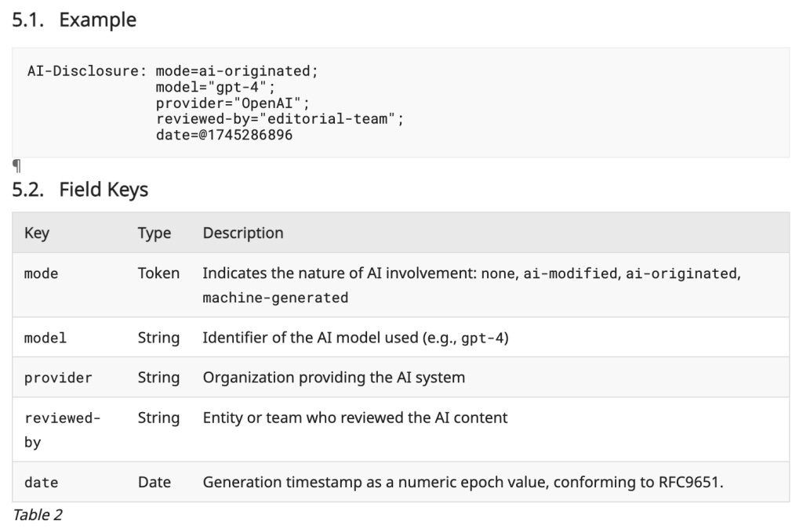Open the 5.2 Field Keys heading link
Screen dimensions: 803x532
[x=80, y=190]
